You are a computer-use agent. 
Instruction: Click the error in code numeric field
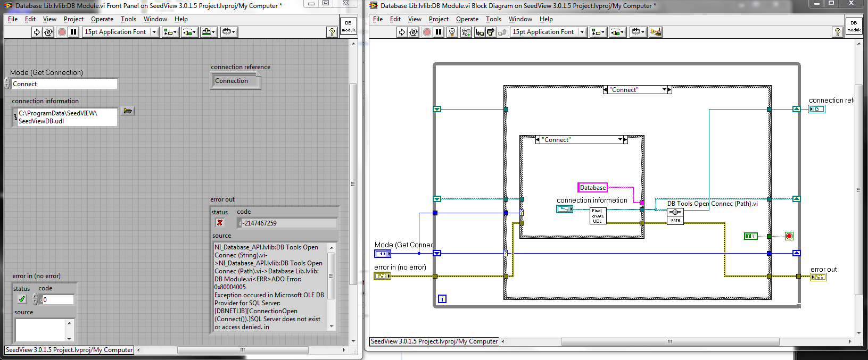point(57,299)
